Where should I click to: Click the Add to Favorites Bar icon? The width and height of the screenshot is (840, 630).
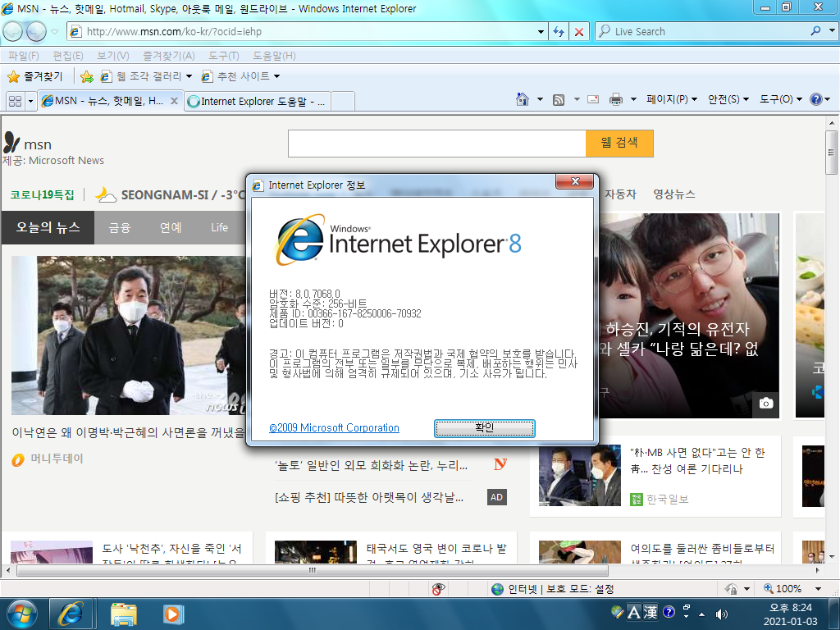point(87,76)
